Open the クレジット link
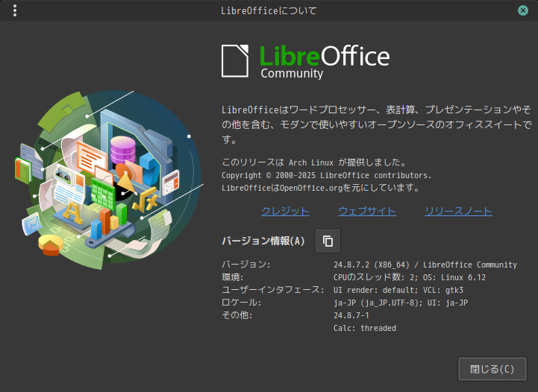Viewport: 538px width, 392px height. 286,211
